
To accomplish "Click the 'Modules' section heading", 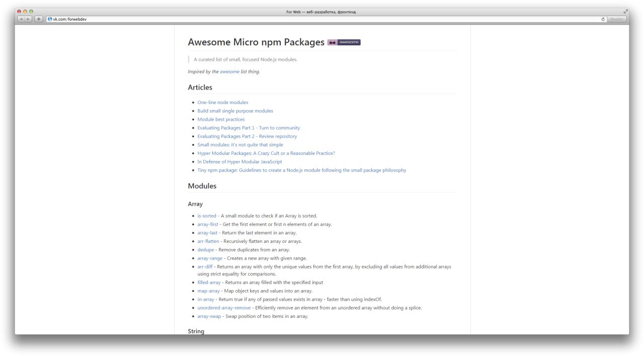I will [202, 186].
